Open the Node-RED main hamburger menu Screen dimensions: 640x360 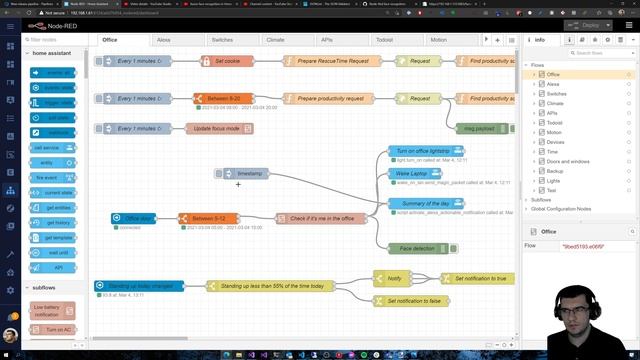pyautogui.click(x=629, y=25)
